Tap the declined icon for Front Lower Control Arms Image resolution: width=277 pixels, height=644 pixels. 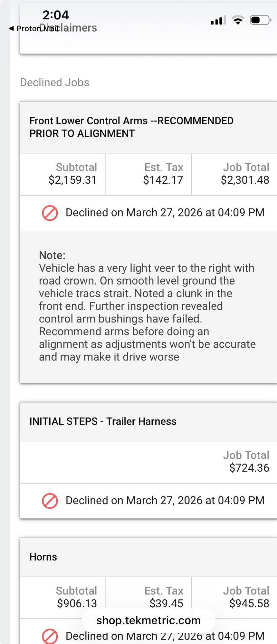click(50, 213)
